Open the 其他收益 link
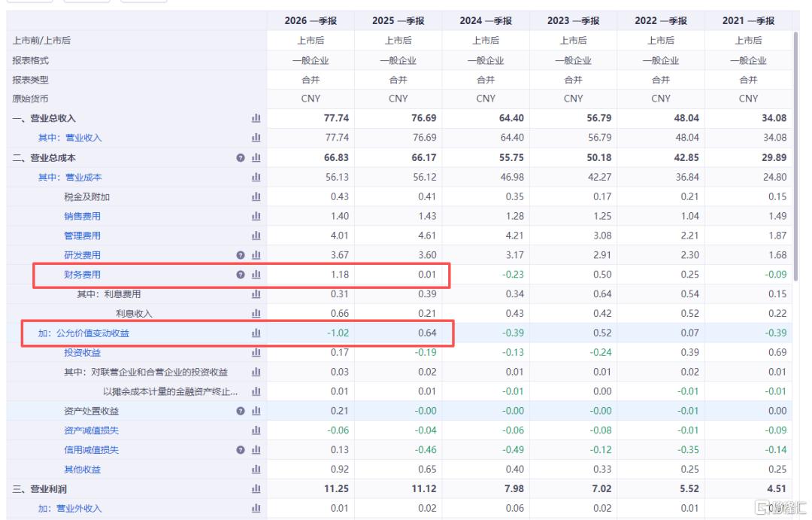Screen dimensions: 812x520 click(83, 470)
